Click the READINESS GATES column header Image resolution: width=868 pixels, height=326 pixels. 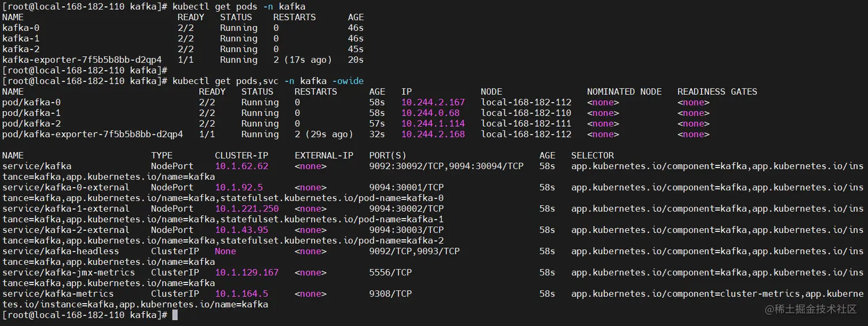pyautogui.click(x=717, y=91)
